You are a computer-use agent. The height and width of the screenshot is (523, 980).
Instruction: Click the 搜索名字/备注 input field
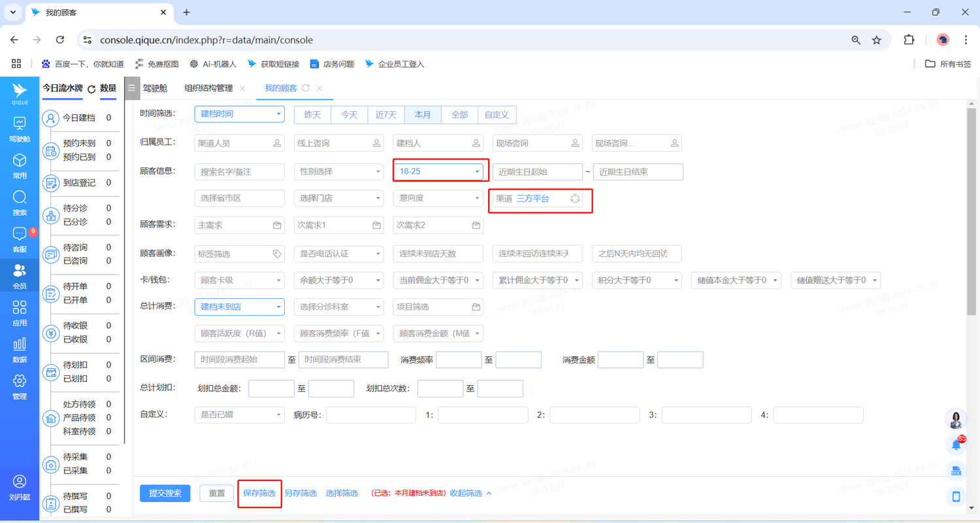click(x=239, y=171)
